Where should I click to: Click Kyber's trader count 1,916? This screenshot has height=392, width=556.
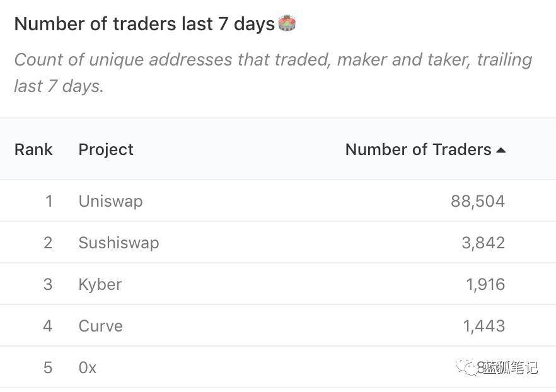[485, 284]
